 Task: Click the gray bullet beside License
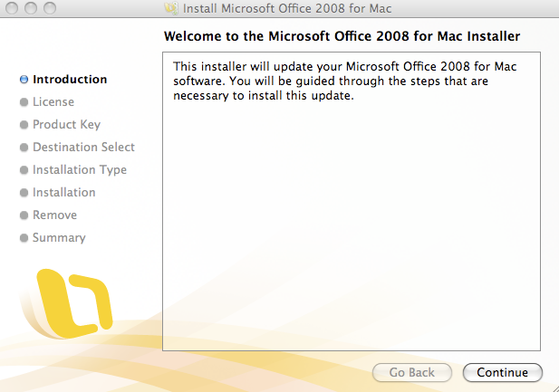(24, 102)
